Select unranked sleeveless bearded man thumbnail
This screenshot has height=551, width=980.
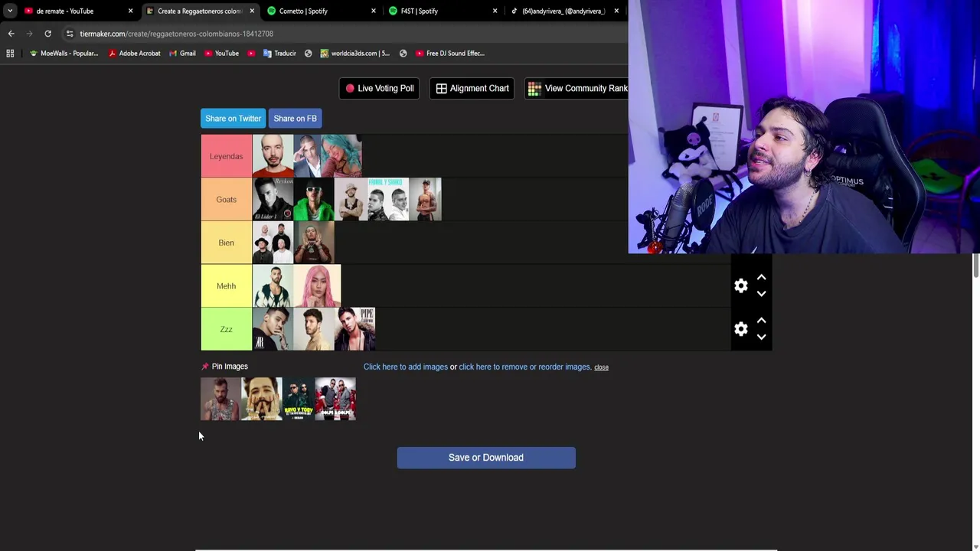coord(220,399)
